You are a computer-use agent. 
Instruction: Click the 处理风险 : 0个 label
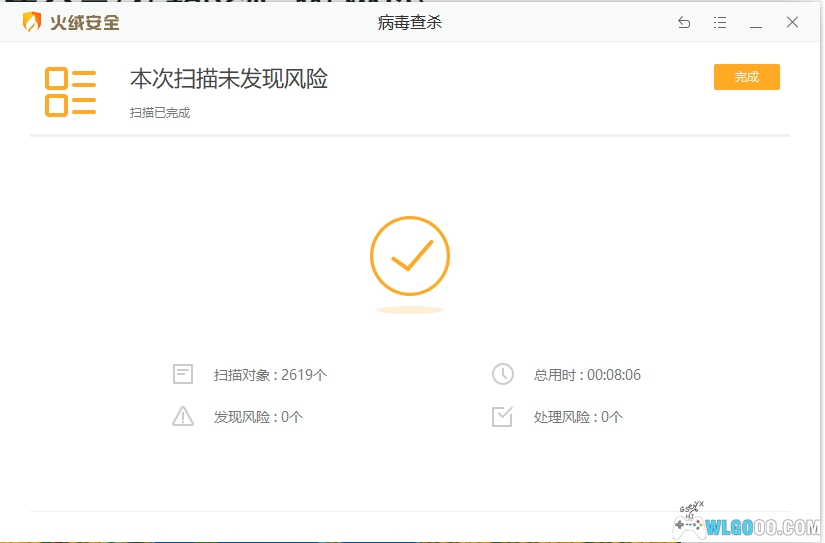pyautogui.click(x=578, y=417)
